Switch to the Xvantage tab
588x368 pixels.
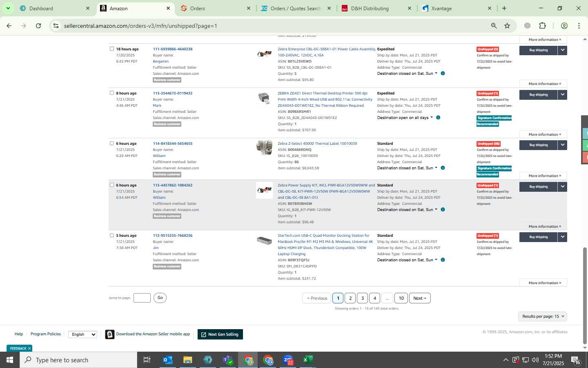point(457,8)
